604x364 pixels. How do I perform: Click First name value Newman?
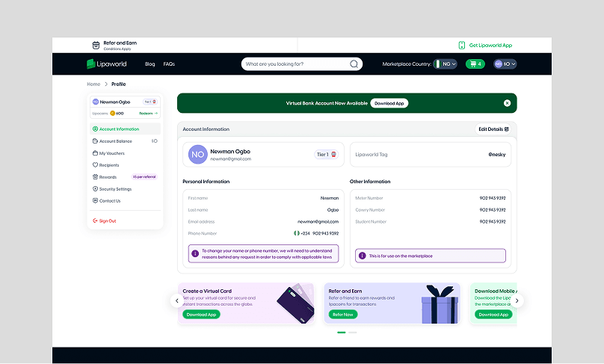pos(330,198)
